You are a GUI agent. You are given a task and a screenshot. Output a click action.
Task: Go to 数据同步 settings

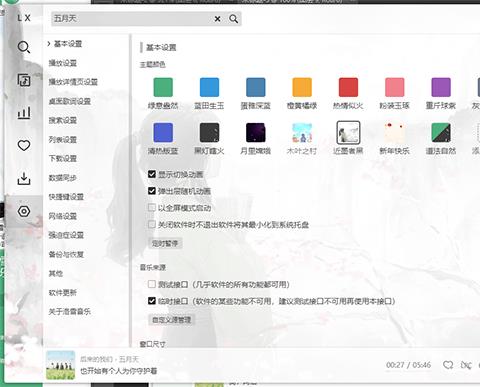point(63,178)
